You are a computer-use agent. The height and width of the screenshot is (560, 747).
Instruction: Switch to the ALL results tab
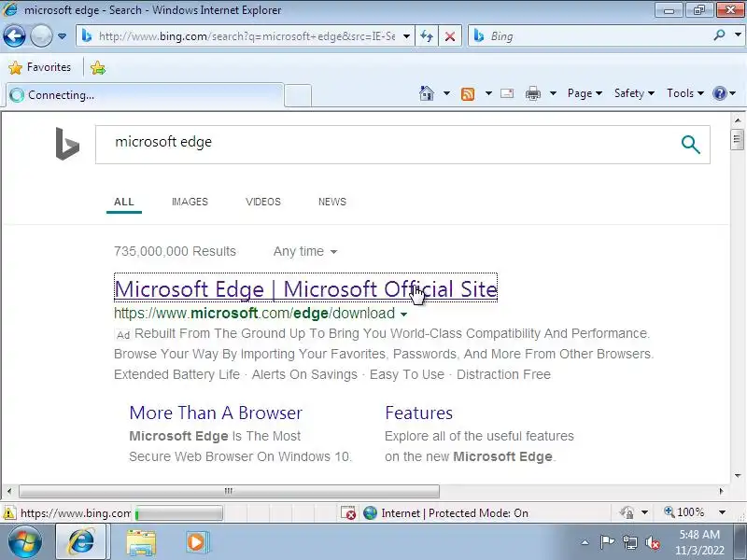[124, 202]
